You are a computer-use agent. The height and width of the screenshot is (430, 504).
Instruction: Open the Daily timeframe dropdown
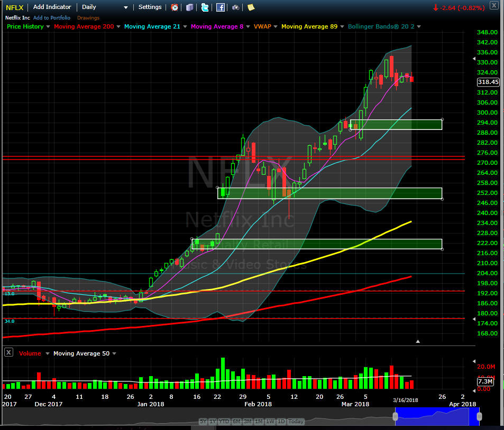point(105,7)
